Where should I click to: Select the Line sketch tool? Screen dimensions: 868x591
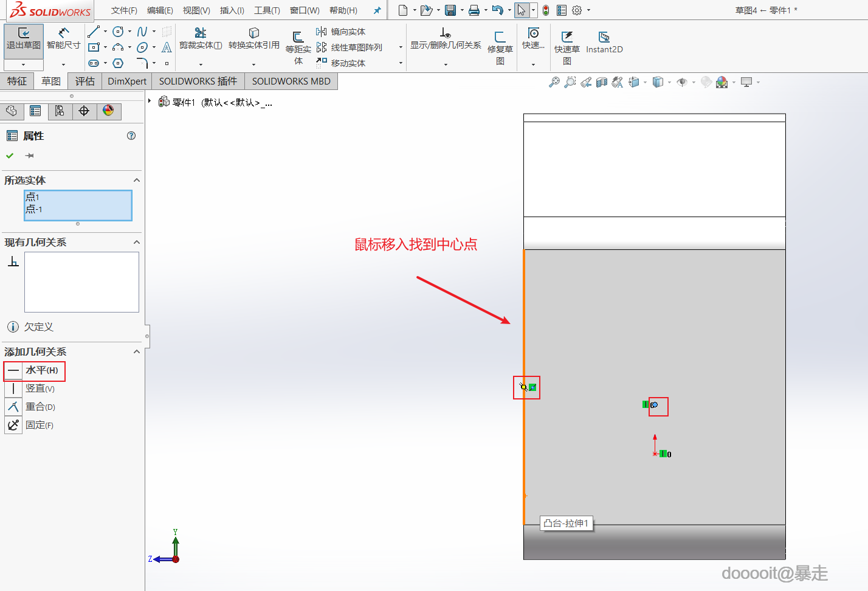pos(94,32)
